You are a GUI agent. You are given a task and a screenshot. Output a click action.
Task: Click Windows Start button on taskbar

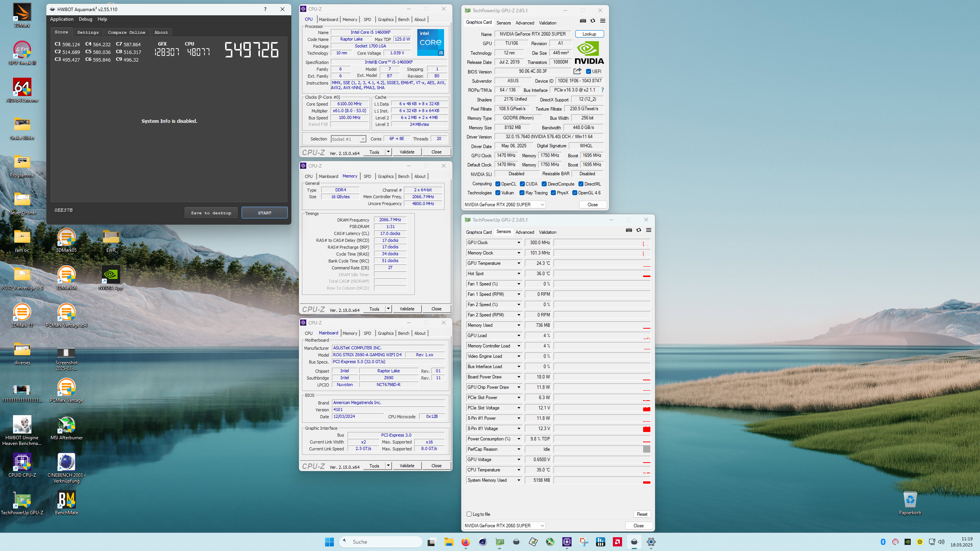(329, 542)
